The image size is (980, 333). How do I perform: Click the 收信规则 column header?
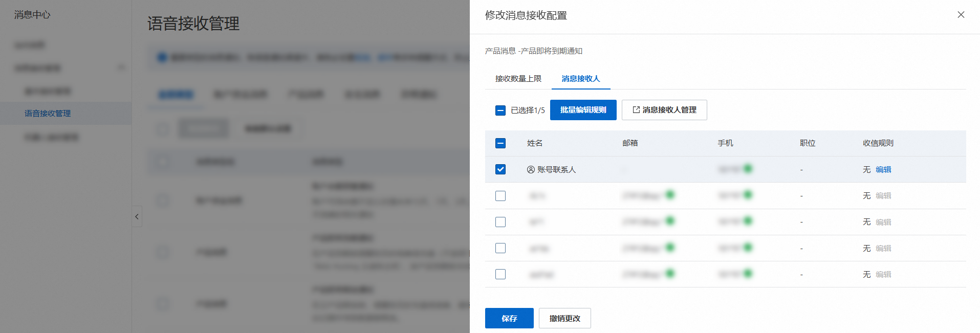pyautogui.click(x=878, y=143)
